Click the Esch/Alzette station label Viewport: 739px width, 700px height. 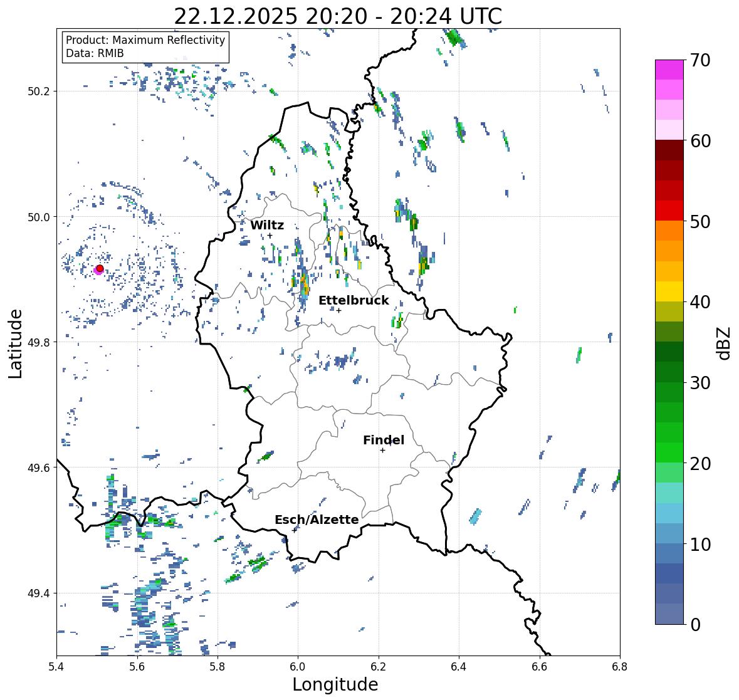(x=317, y=520)
